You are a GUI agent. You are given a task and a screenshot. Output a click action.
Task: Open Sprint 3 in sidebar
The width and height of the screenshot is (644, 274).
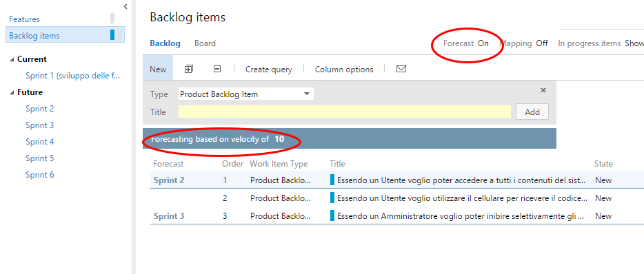point(40,125)
